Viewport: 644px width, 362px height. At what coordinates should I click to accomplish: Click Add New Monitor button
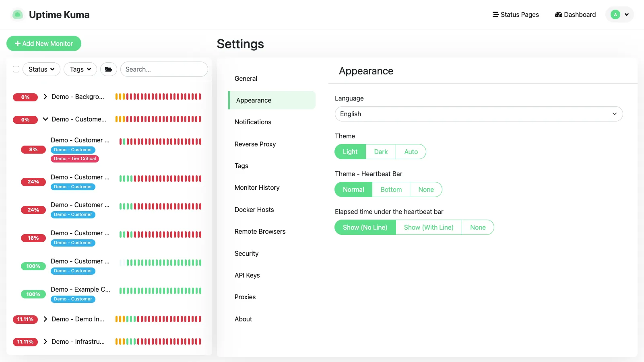(44, 43)
